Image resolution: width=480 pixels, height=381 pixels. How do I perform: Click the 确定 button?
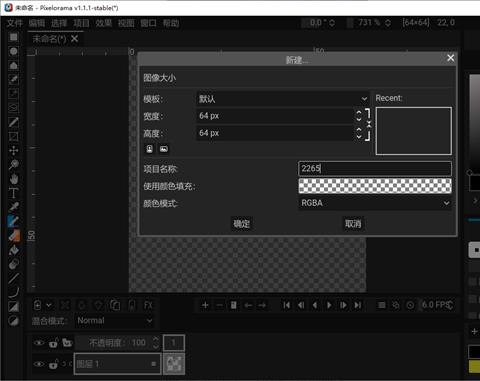(x=242, y=224)
